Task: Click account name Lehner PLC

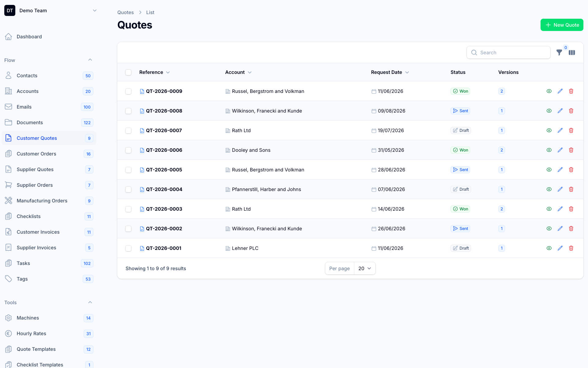Action: [245, 248]
